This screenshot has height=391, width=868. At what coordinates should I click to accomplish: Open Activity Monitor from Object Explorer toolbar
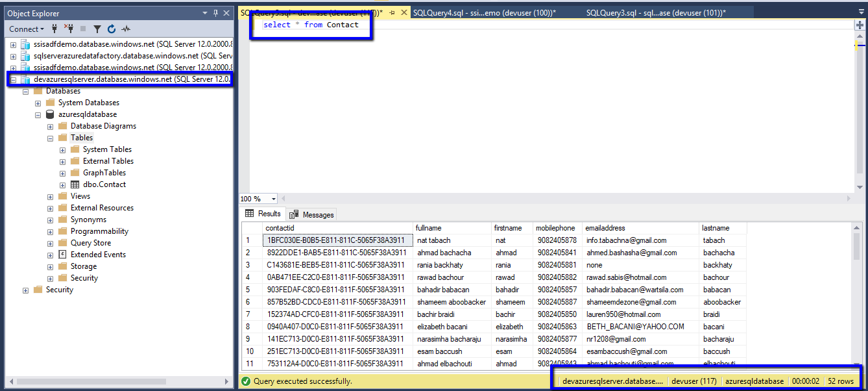125,29
